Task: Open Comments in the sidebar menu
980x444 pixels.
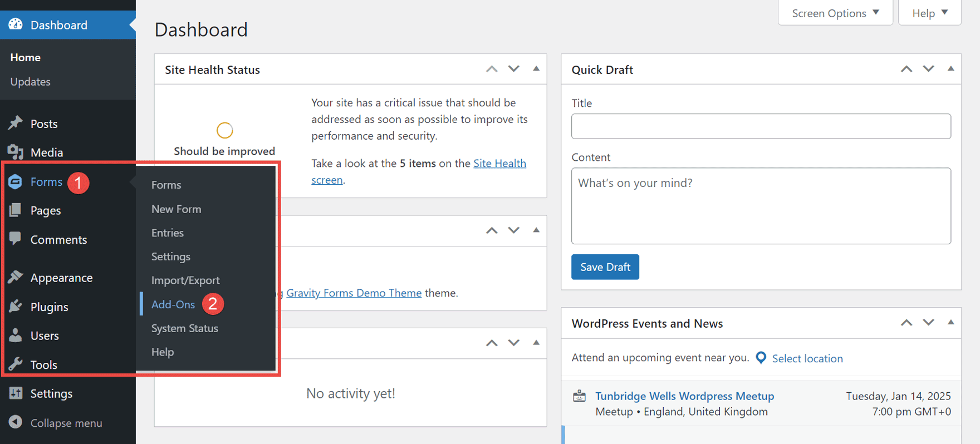Action: coord(58,239)
